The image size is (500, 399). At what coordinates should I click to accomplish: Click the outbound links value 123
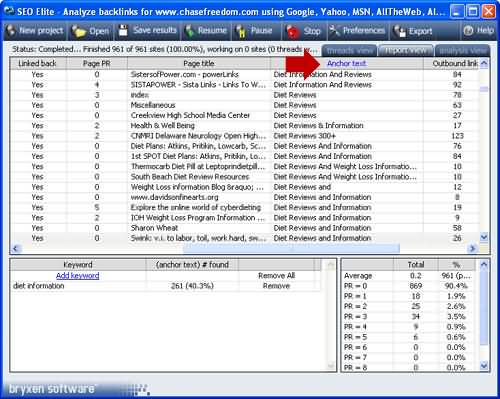(x=457, y=136)
